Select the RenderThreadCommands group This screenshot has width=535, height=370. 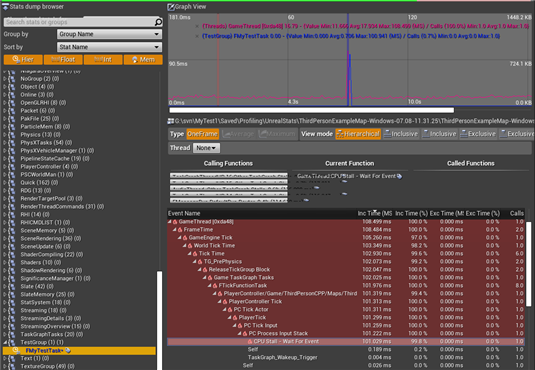62,207
